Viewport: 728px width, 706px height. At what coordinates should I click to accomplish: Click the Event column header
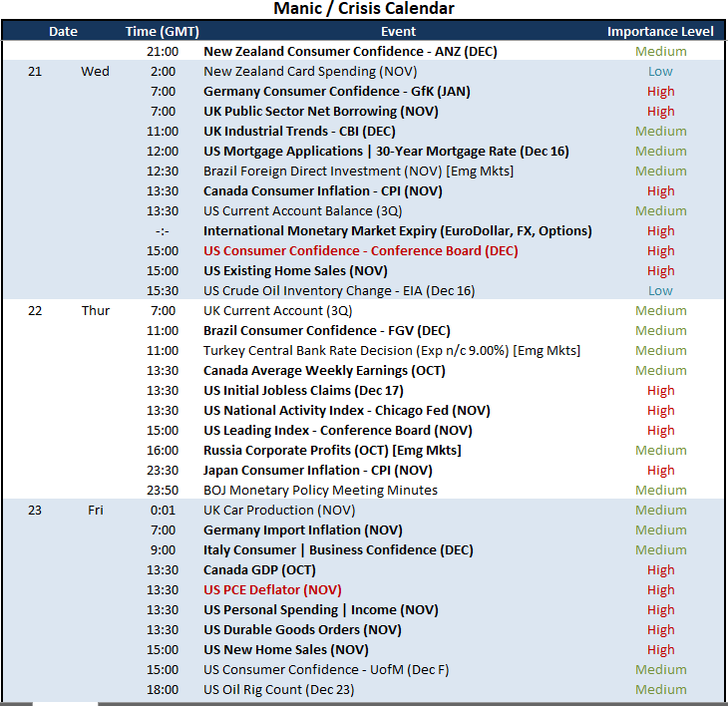point(398,32)
